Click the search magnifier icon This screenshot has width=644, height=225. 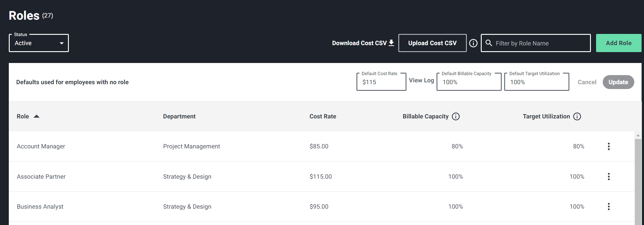tap(489, 43)
